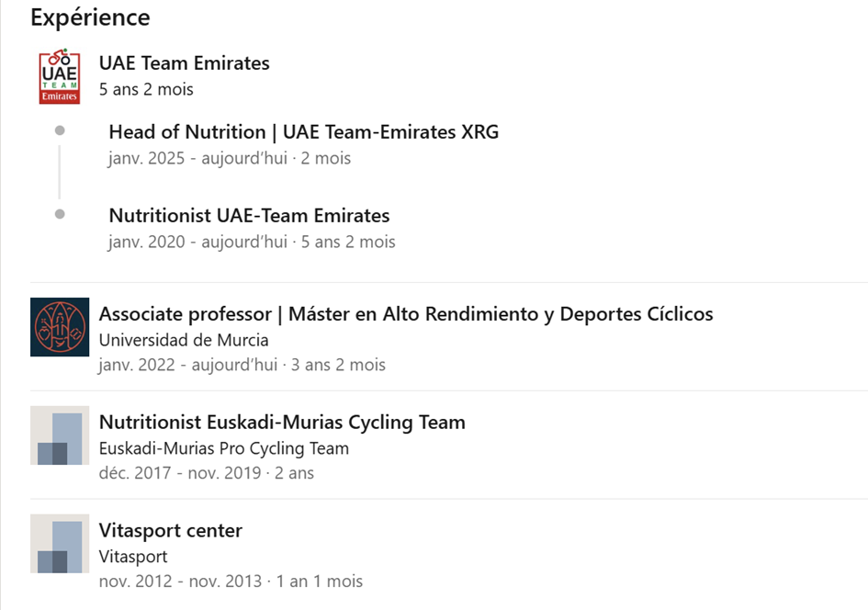The height and width of the screenshot is (610, 868).
Task: Click the Expérience section heading
Action: point(90,17)
